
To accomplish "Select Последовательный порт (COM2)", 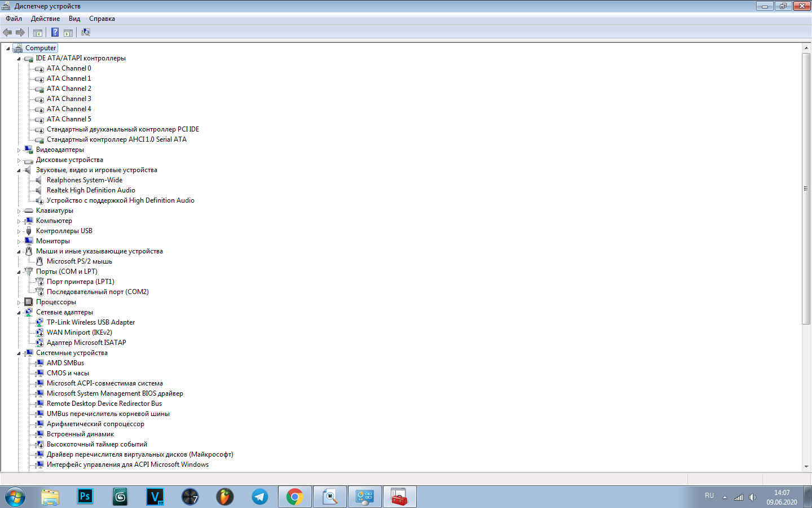I will [x=98, y=292].
